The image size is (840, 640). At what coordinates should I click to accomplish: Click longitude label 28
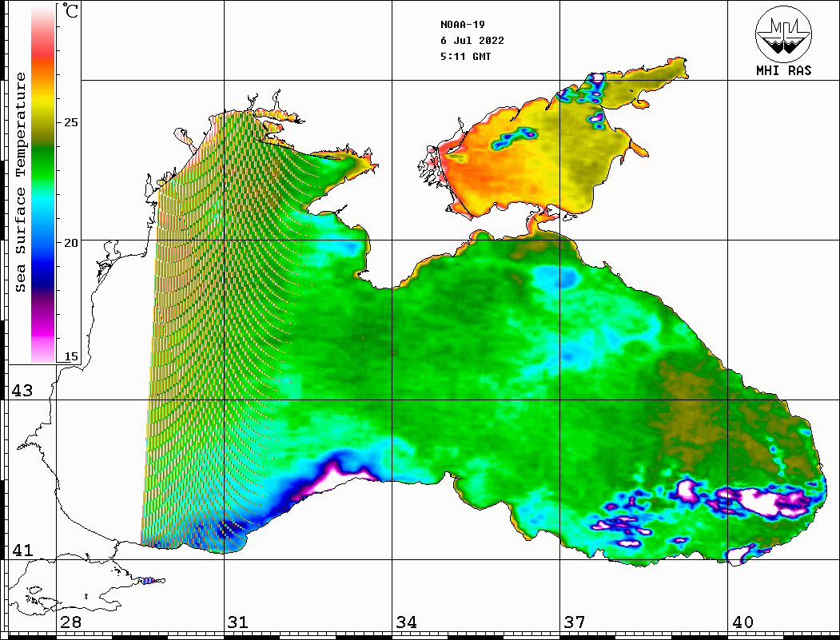(70, 622)
